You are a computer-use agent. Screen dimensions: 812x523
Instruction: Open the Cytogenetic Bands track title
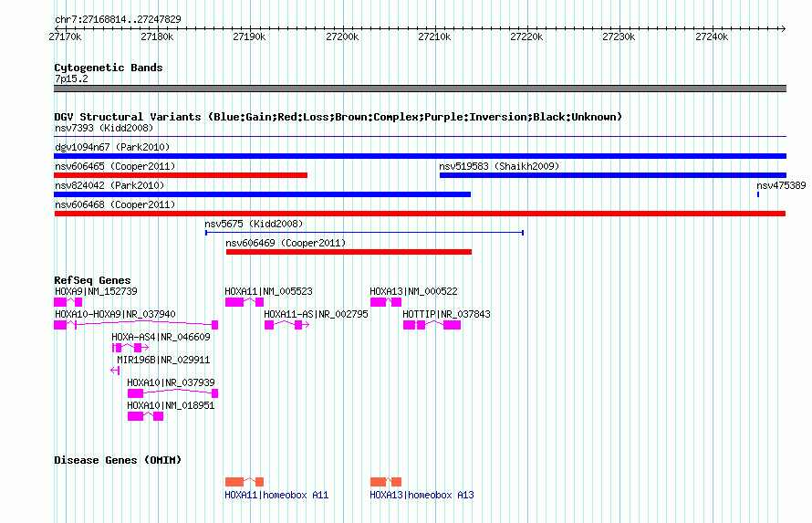(109, 68)
